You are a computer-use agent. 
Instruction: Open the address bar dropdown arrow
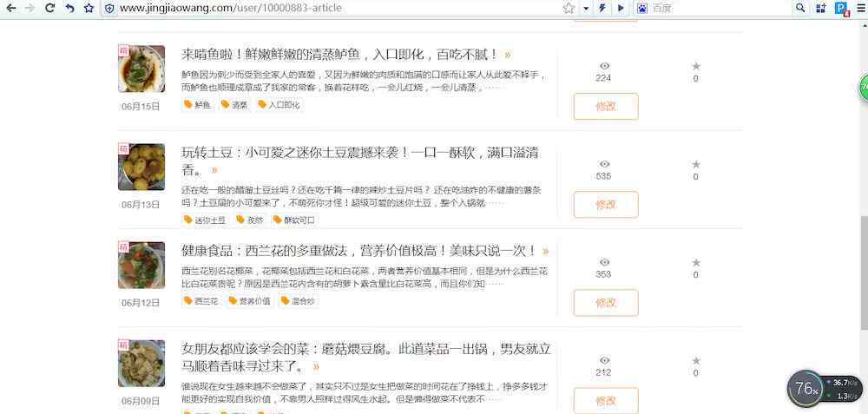click(x=586, y=9)
